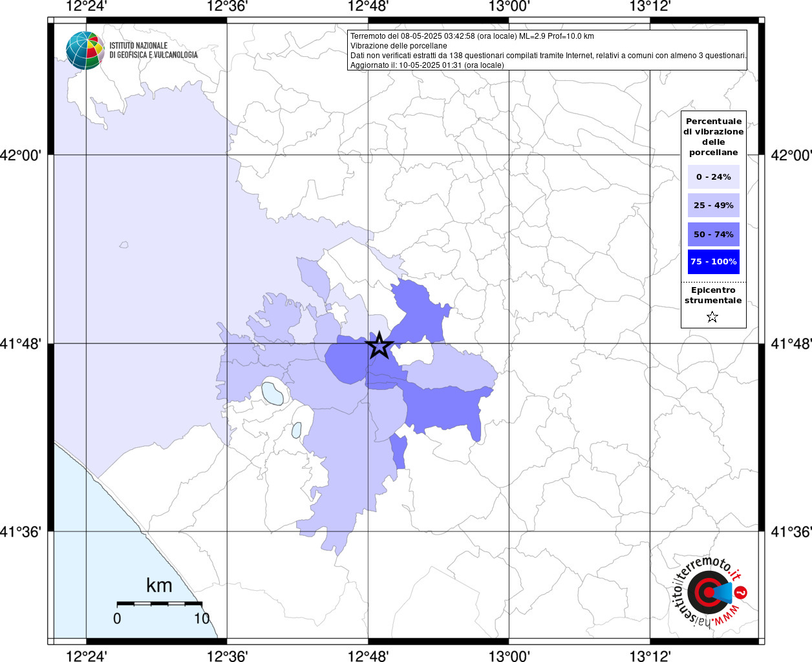Click the smaller lake south of the larger lake
This screenshot has width=812, height=662.
297,430
